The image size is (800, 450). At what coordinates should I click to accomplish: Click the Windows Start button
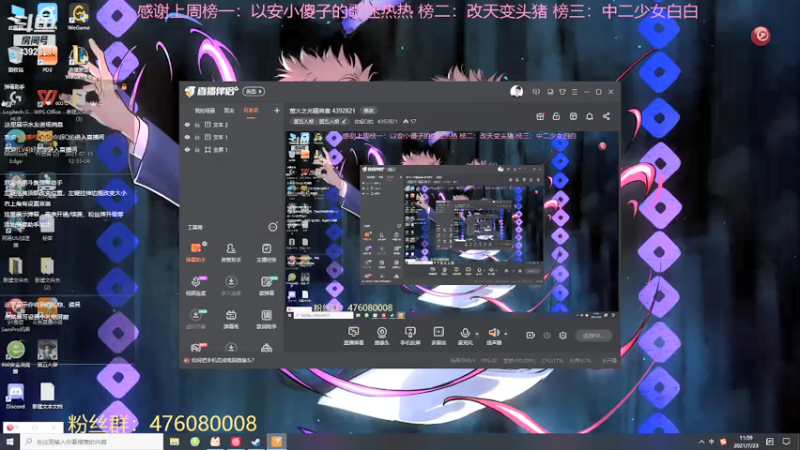pyautogui.click(x=10, y=441)
